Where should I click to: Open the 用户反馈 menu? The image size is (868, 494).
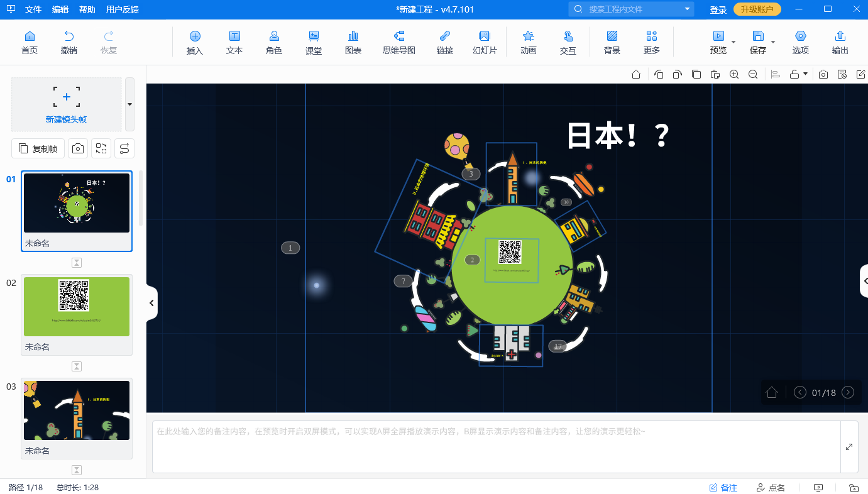click(123, 9)
